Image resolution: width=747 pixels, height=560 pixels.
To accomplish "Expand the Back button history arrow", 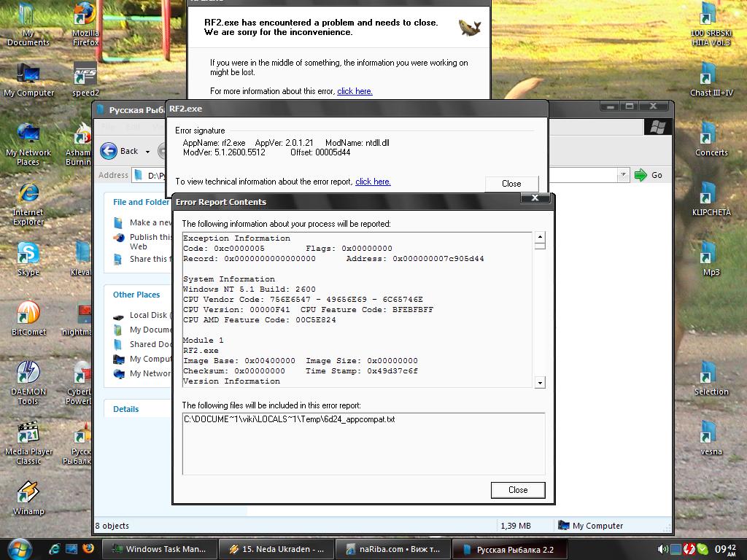I will coord(147,152).
